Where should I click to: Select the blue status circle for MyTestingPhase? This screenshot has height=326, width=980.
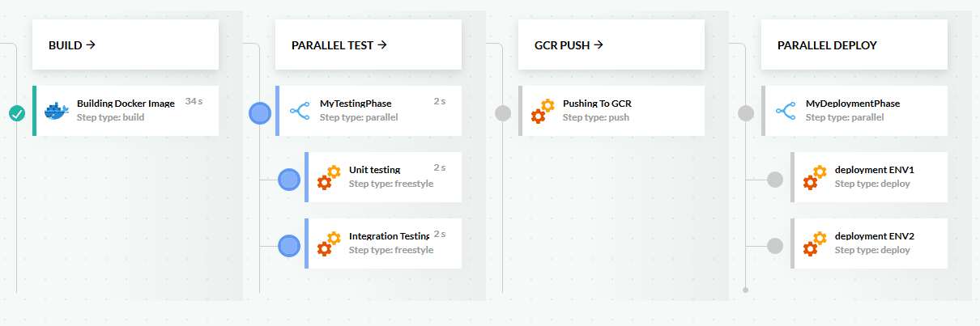pos(260,113)
